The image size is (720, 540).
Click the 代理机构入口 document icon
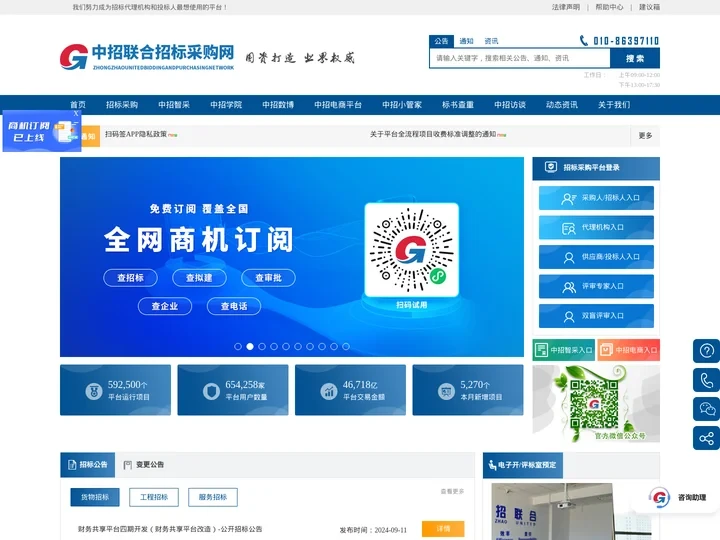pos(568,228)
